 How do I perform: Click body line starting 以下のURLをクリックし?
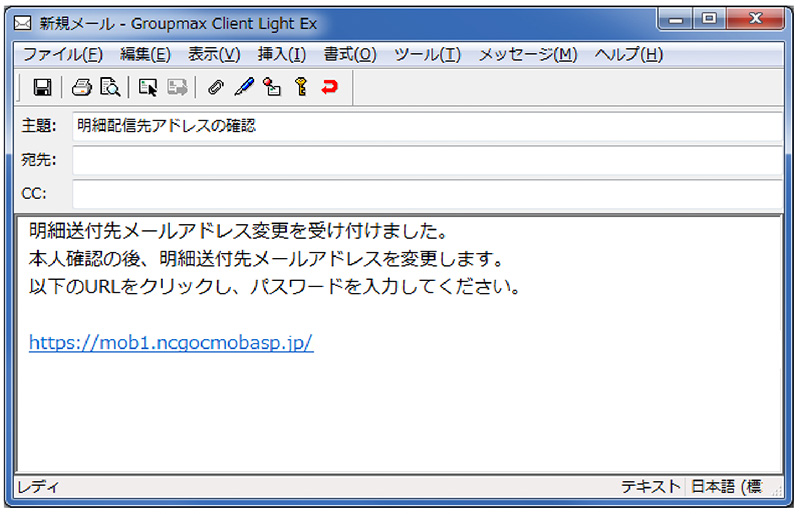(x=274, y=286)
